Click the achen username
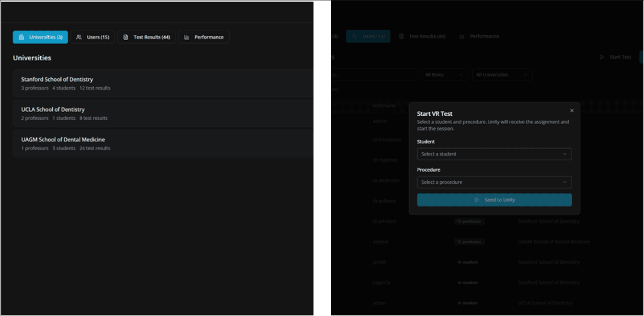This screenshot has height=316, width=644. point(379,303)
